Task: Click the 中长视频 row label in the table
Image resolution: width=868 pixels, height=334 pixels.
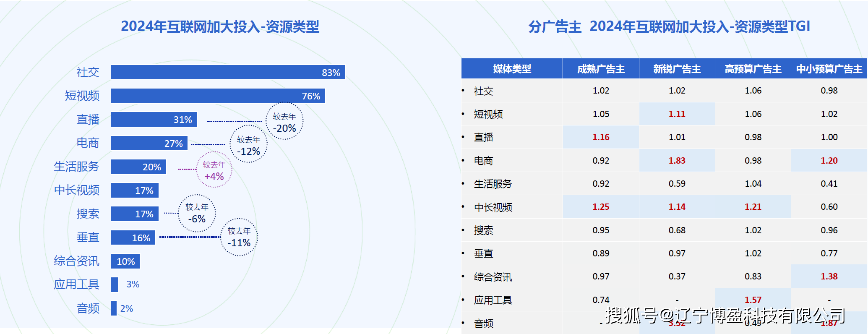Action: point(493,207)
